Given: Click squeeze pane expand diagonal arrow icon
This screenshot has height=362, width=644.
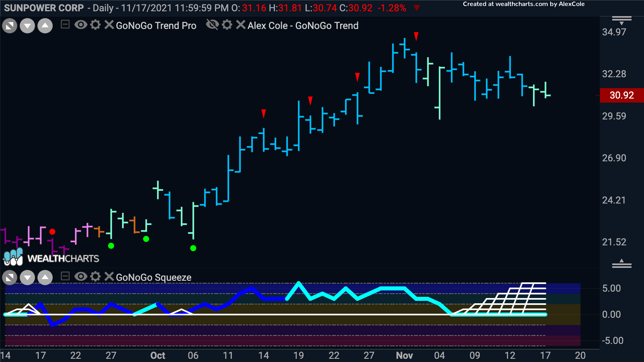Looking at the screenshot, I should pyautogui.click(x=10, y=277).
